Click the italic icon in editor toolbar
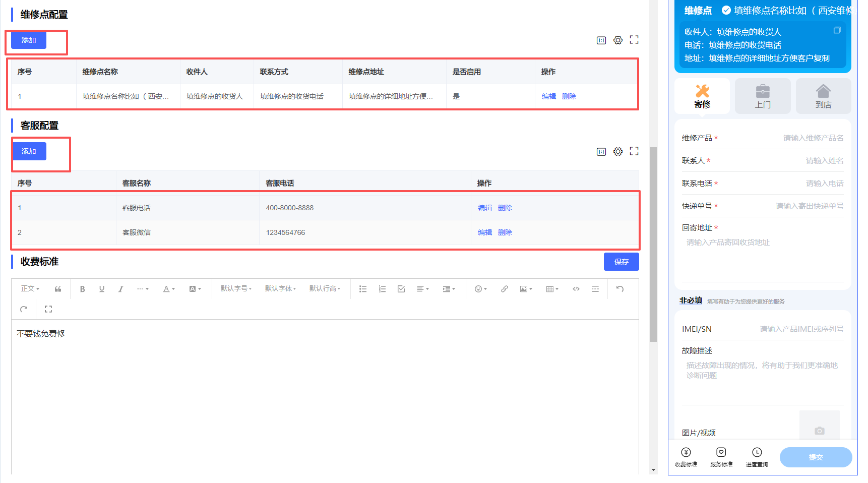This screenshot has height=483, width=868. (x=121, y=289)
